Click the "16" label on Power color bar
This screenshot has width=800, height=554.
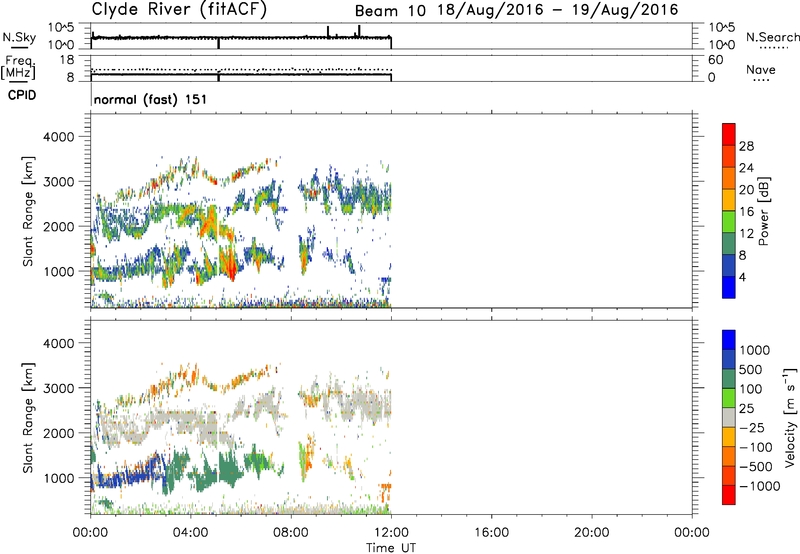point(746,212)
